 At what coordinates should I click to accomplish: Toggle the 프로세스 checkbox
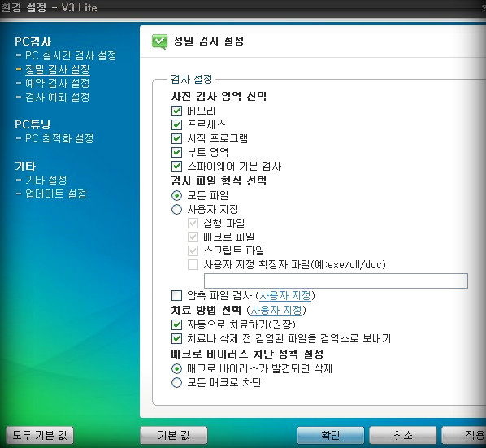coord(176,125)
